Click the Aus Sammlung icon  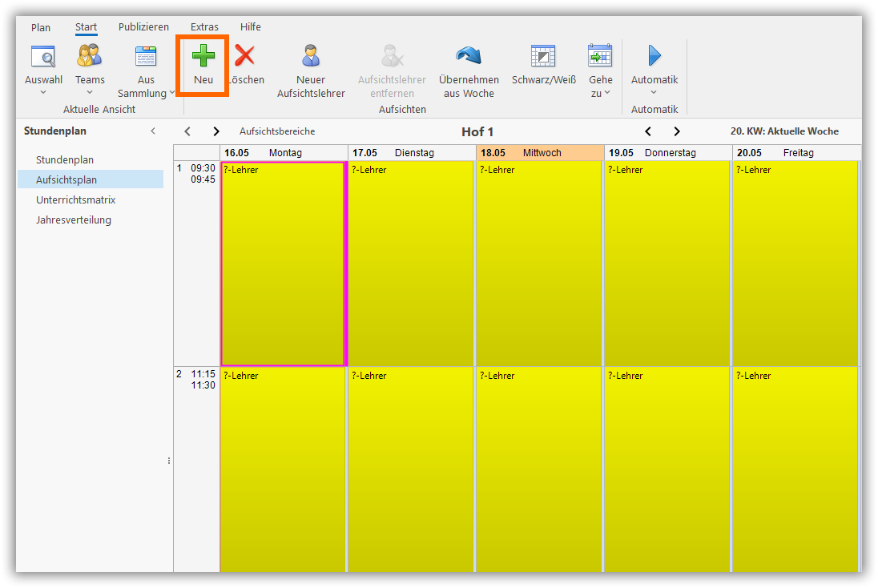(x=146, y=56)
